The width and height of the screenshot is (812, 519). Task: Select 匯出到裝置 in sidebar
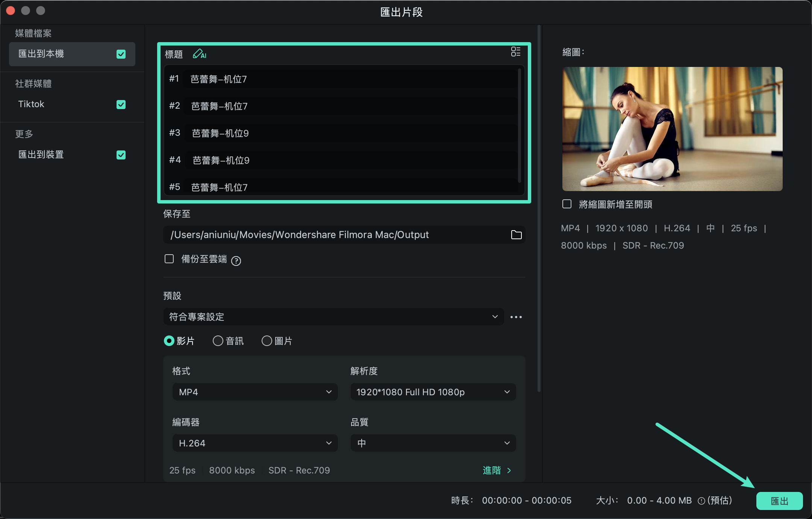pos(72,155)
